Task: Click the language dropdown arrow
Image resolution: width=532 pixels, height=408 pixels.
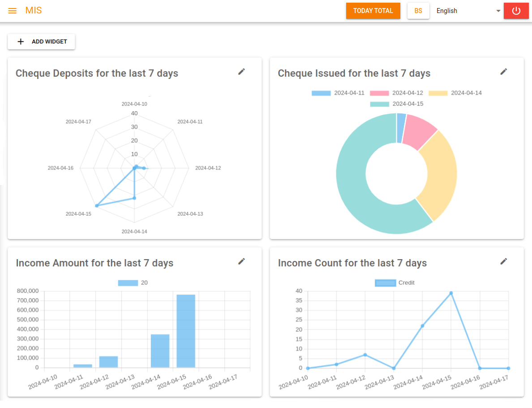Action: 498,11
